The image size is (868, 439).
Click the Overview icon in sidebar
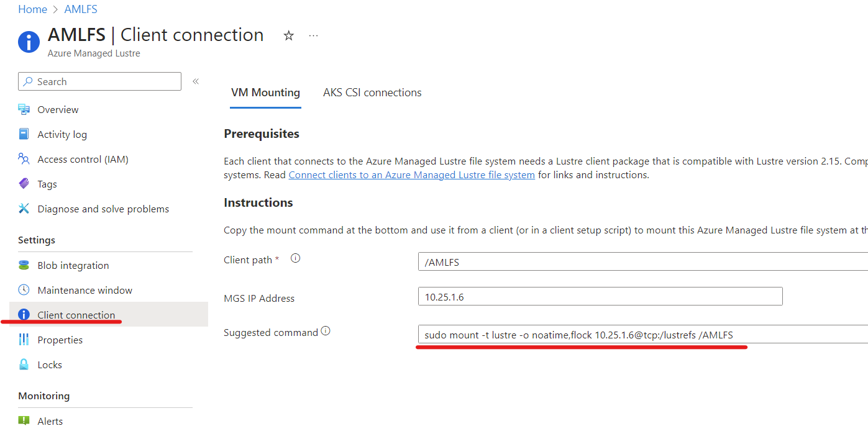[24, 110]
